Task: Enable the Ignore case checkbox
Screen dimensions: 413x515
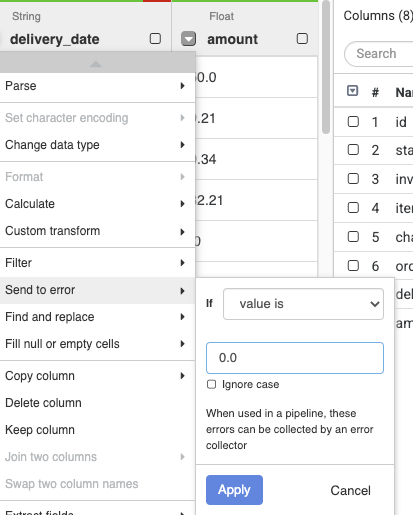Action: pyautogui.click(x=211, y=384)
